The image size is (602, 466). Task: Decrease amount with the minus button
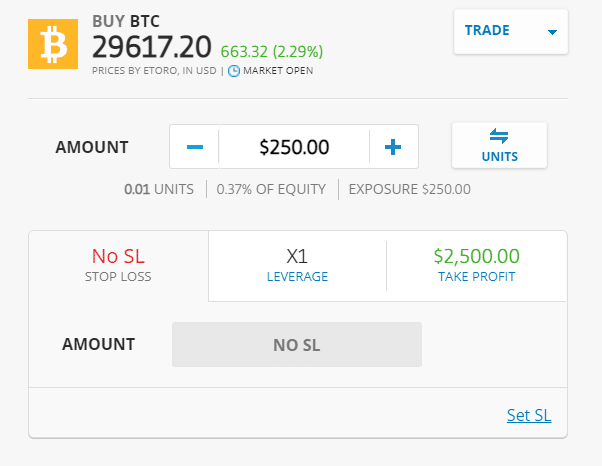[195, 147]
